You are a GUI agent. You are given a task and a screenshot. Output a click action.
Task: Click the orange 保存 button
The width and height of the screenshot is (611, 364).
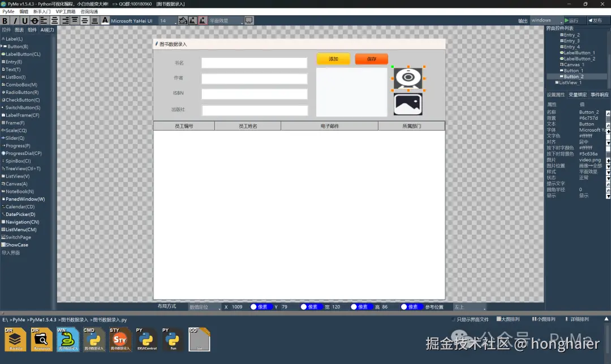click(372, 59)
